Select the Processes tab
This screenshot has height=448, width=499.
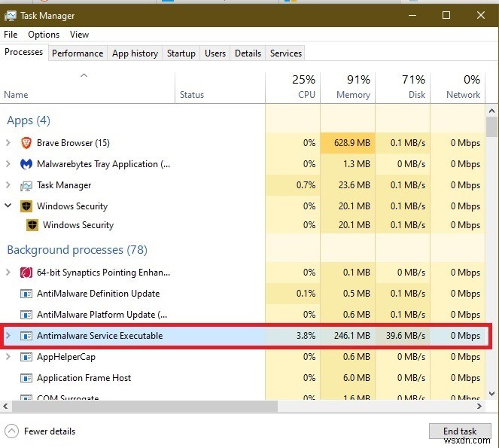point(24,52)
